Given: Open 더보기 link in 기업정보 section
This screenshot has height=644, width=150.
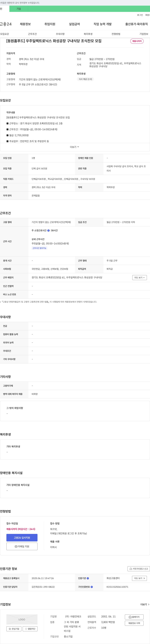Looking at the screenshot, I should (x=145, y=604).
